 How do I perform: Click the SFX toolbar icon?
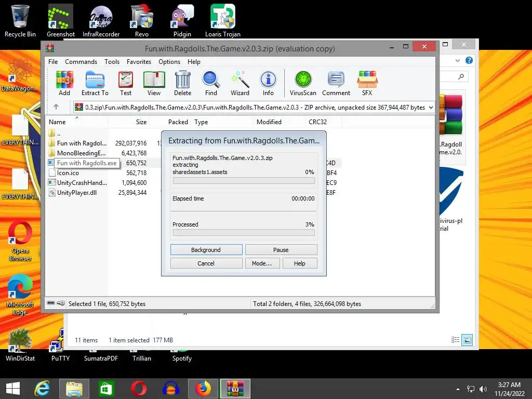pos(367,84)
